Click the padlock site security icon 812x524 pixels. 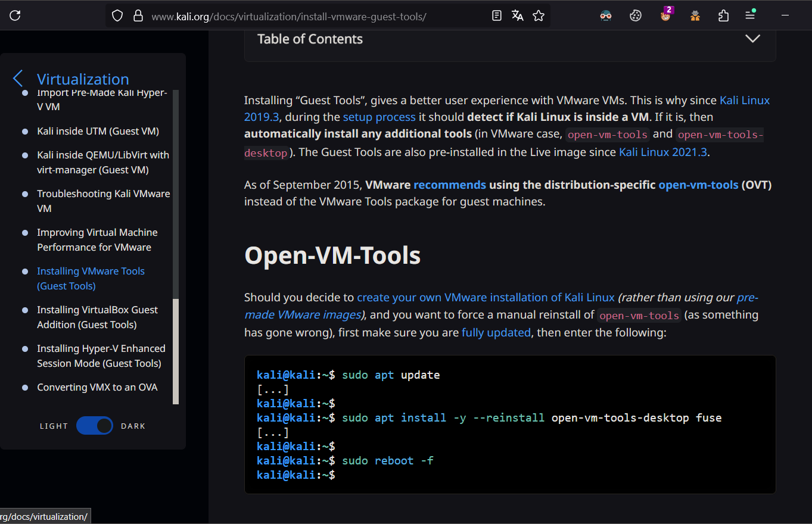138,16
